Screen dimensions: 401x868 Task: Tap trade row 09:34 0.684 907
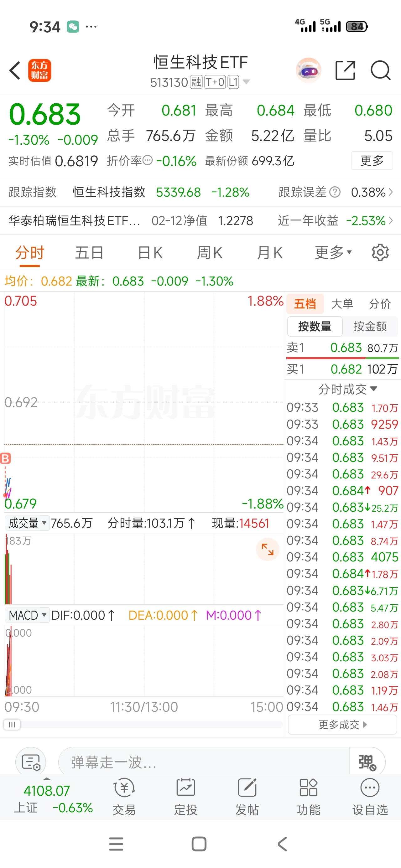coord(342,491)
